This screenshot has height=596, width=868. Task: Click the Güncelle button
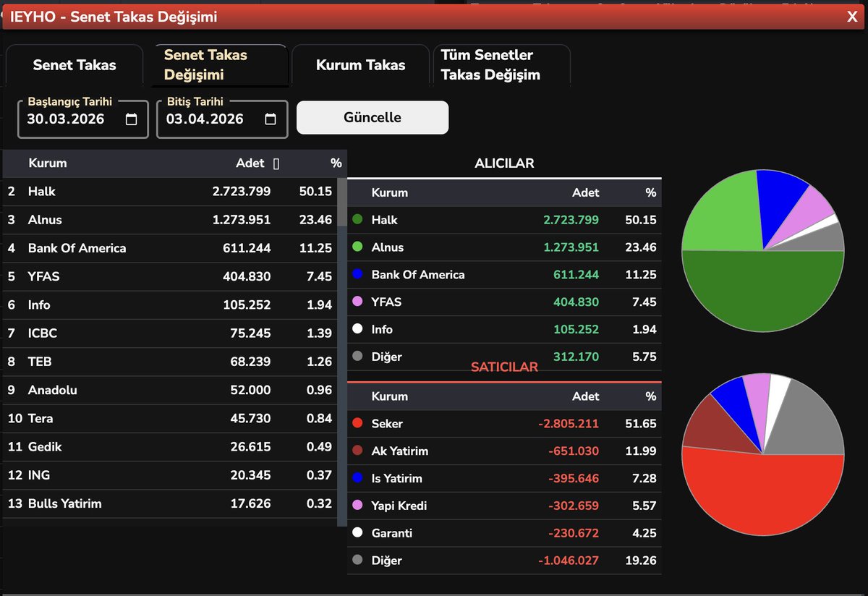[x=373, y=117]
